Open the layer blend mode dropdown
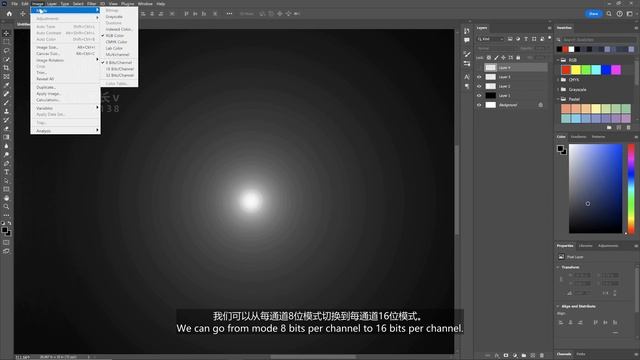 click(497, 48)
